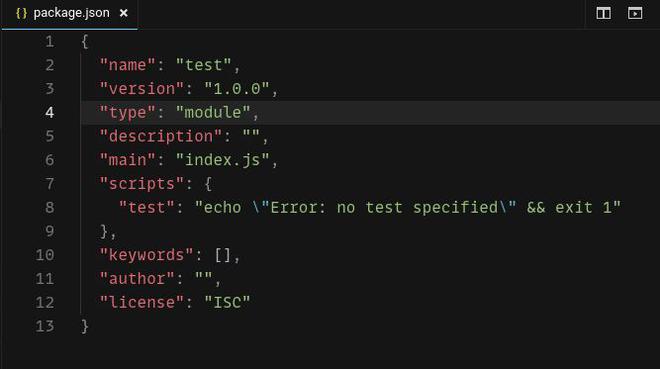The width and height of the screenshot is (660, 369).
Task: Click the "ISC" license value
Action: [x=227, y=302]
